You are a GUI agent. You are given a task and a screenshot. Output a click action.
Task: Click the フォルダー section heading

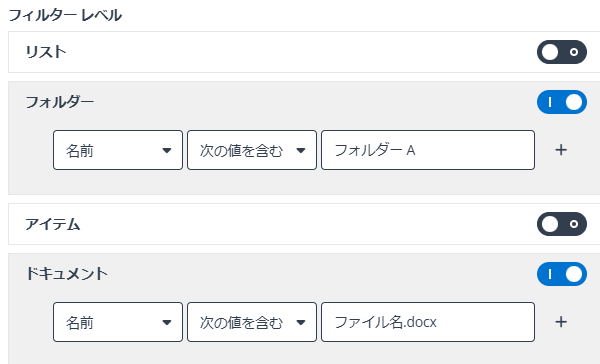pos(60,102)
